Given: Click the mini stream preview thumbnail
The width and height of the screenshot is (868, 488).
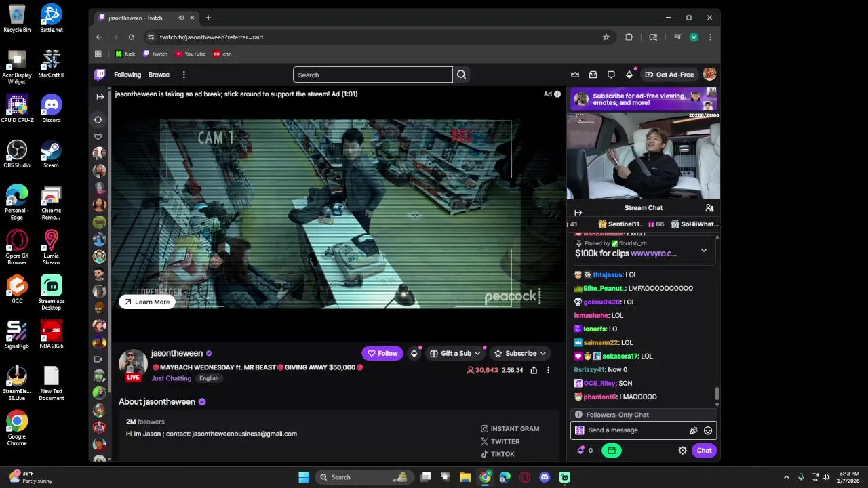Looking at the screenshot, I should (x=644, y=156).
